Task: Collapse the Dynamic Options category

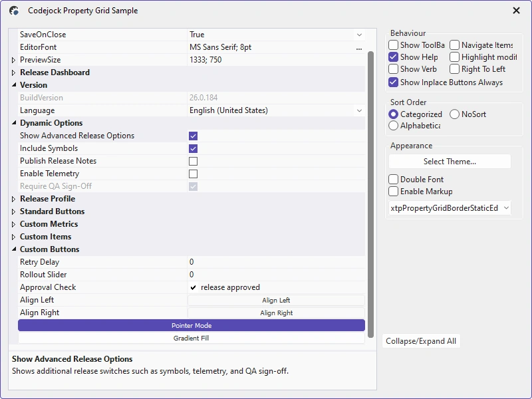Action: (x=13, y=123)
